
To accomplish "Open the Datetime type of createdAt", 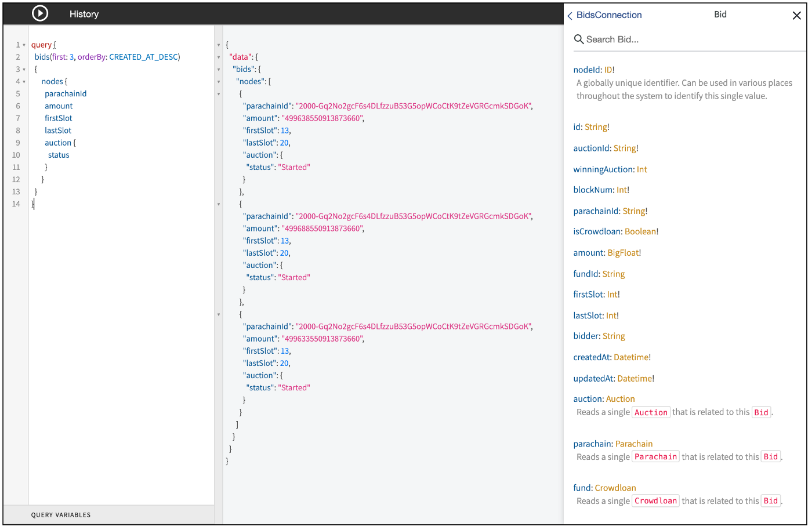I will coord(631,357).
